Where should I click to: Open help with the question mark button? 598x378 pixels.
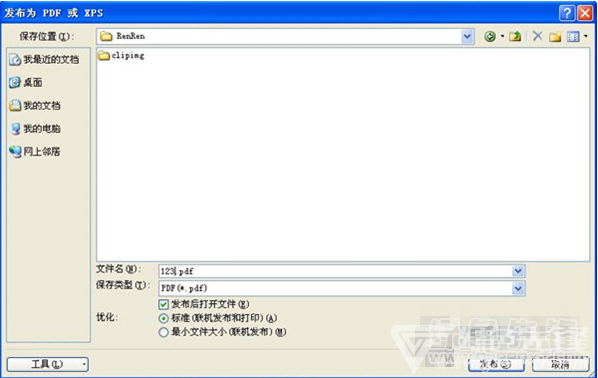[567, 13]
